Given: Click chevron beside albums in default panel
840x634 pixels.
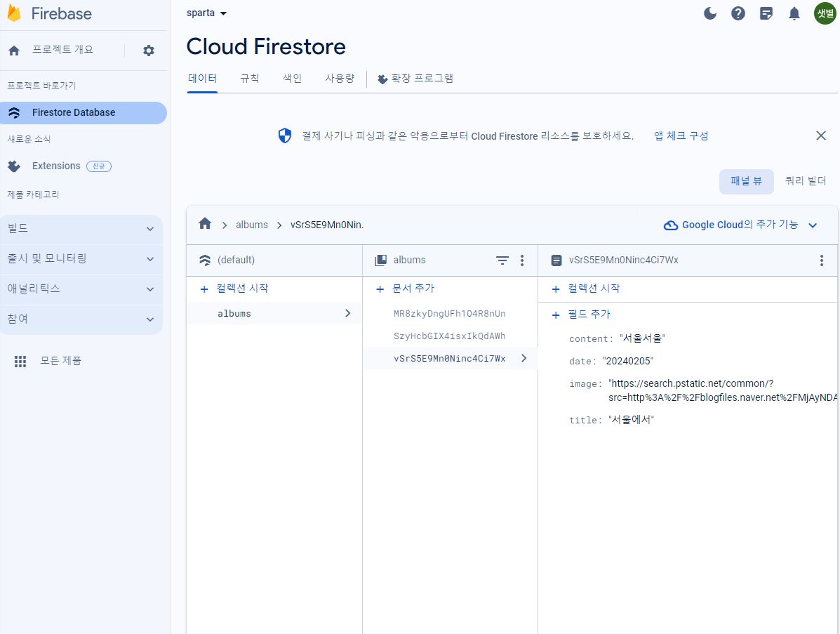Looking at the screenshot, I should 347,313.
